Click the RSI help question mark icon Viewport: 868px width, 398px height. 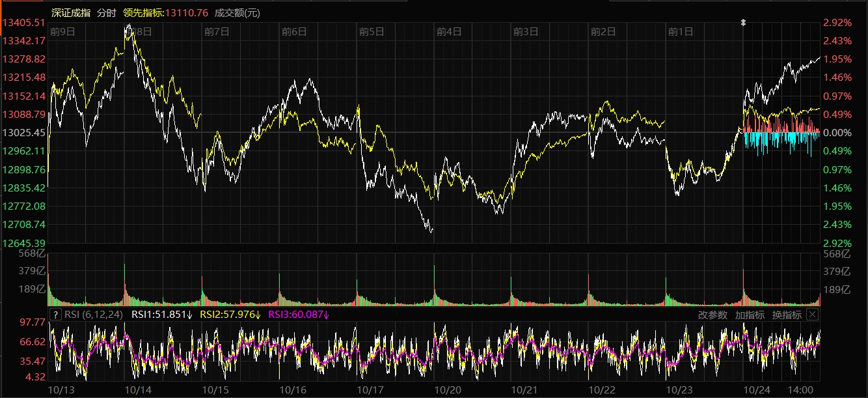(x=55, y=315)
